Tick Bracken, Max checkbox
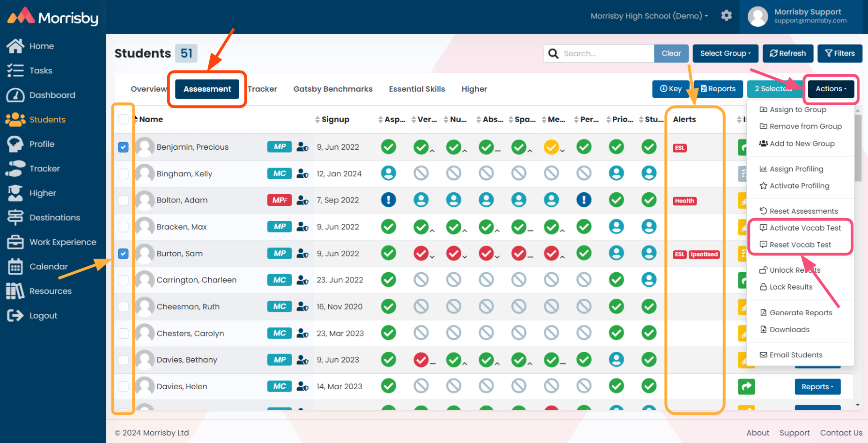 click(123, 227)
